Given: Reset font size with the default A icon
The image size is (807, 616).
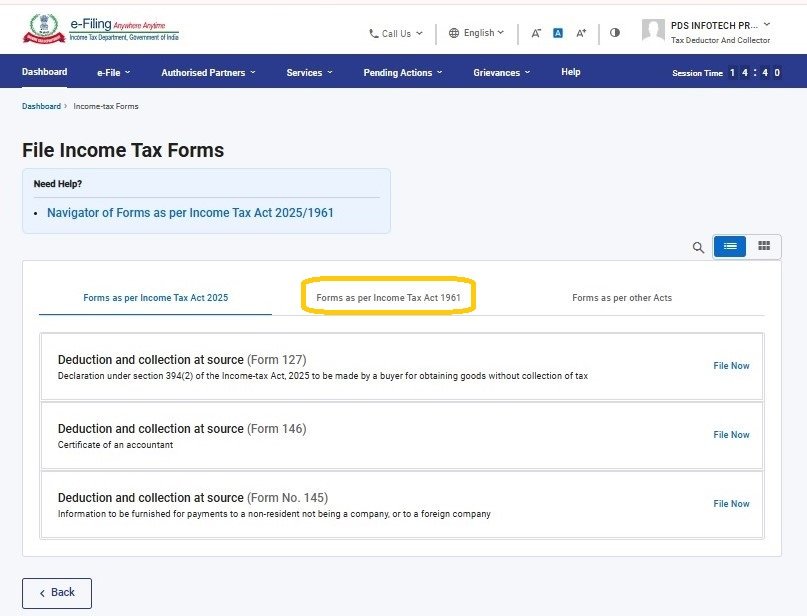Looking at the screenshot, I should [x=558, y=33].
